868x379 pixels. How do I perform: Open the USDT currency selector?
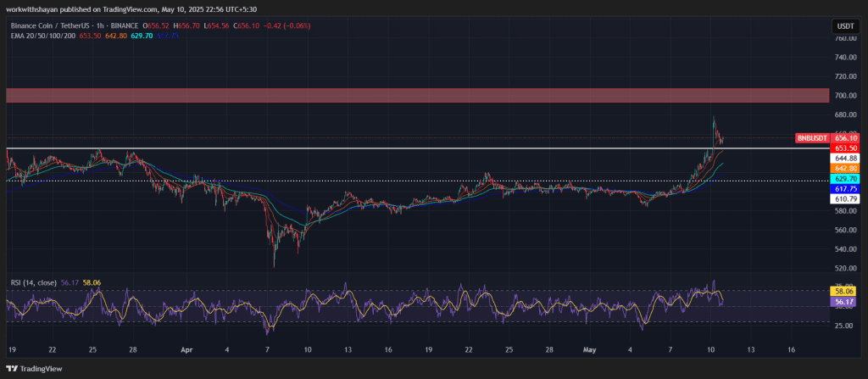point(845,27)
